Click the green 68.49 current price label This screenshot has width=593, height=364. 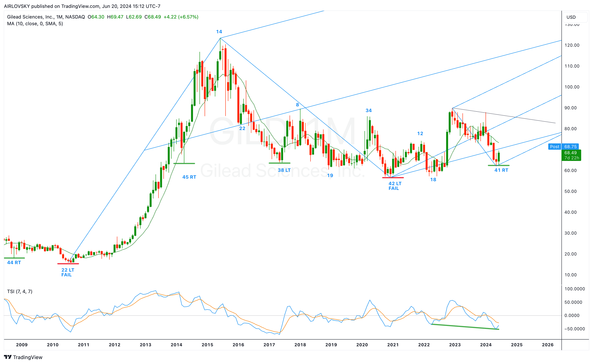[571, 153]
